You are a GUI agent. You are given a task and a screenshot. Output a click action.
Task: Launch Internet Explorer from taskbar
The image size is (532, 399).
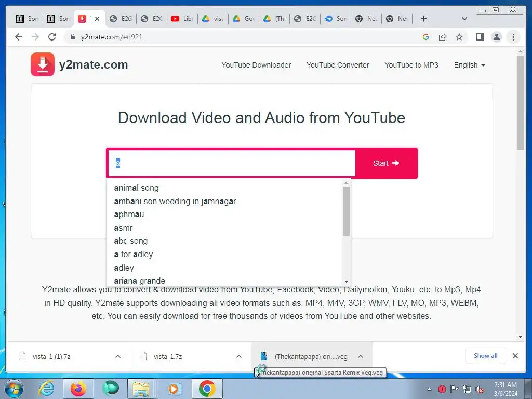click(46, 389)
